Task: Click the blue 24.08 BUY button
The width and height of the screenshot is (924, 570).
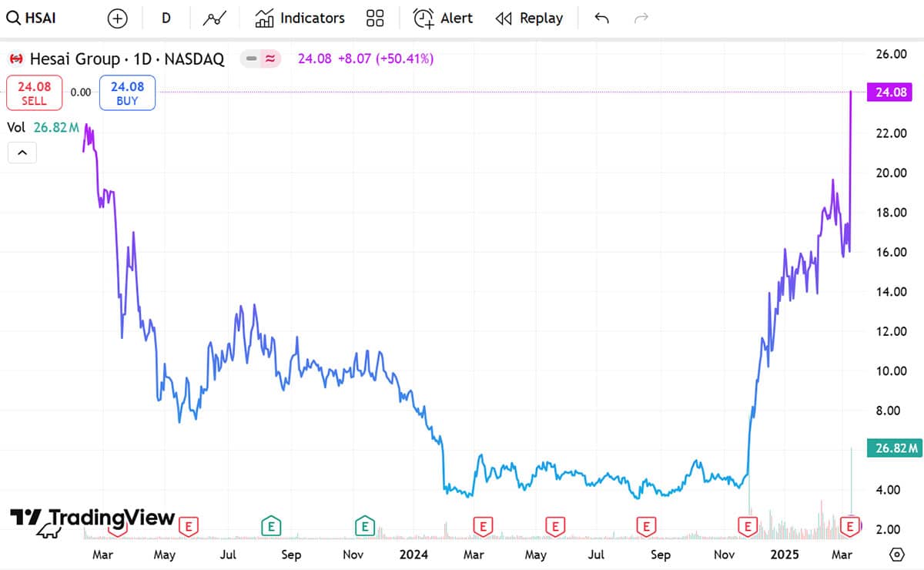Action: 127,92
